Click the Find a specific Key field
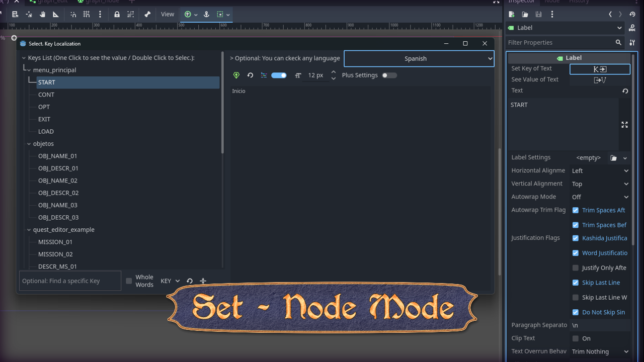The width and height of the screenshot is (644, 362). (x=70, y=281)
